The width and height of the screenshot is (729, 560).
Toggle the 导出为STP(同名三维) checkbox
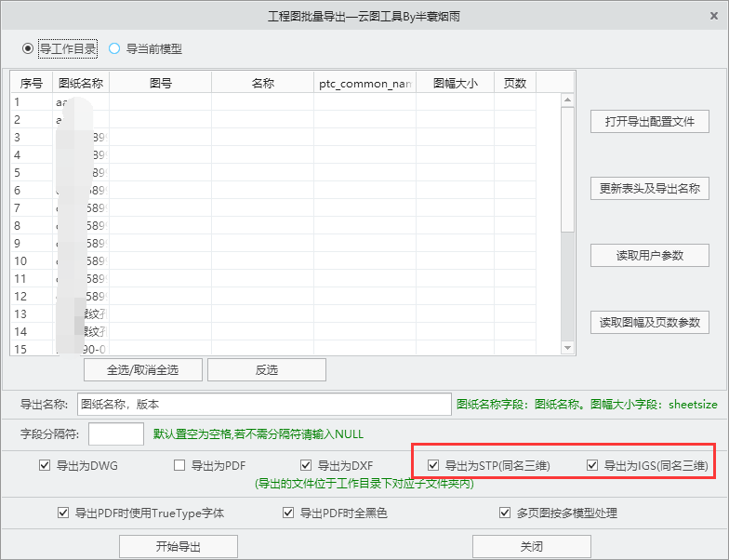coord(433,465)
